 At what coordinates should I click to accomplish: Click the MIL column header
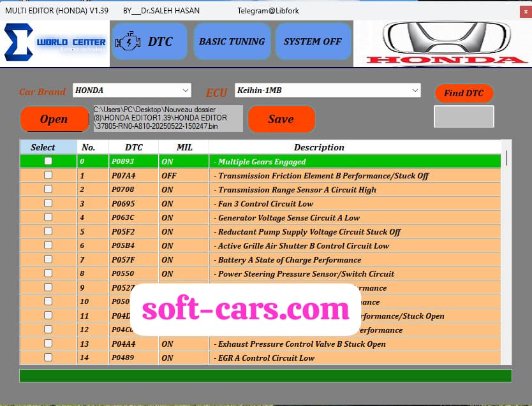coord(184,147)
